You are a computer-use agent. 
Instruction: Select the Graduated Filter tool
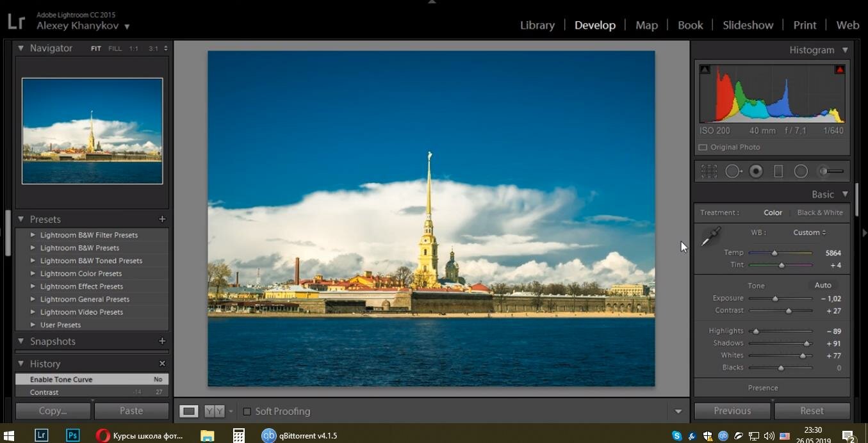pos(778,171)
